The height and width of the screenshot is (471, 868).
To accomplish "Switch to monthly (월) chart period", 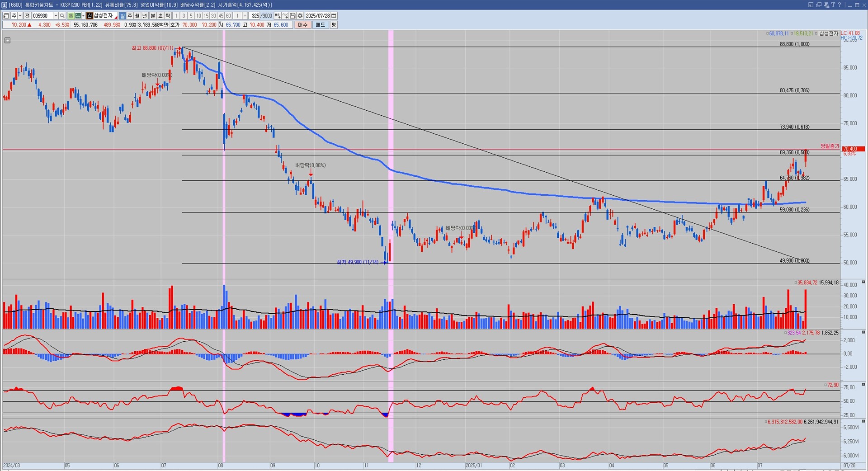I will click(137, 16).
